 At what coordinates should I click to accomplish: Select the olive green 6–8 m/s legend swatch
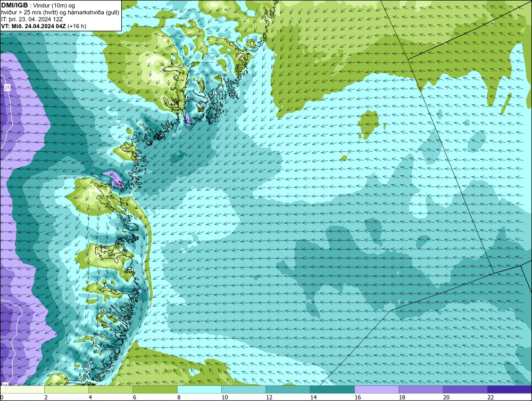(x=155, y=389)
